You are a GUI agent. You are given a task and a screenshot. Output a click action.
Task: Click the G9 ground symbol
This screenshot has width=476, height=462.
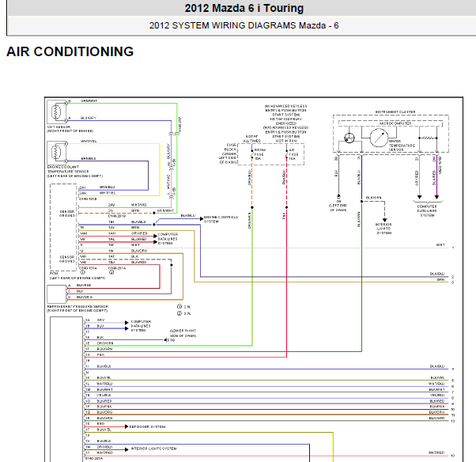(x=166, y=340)
